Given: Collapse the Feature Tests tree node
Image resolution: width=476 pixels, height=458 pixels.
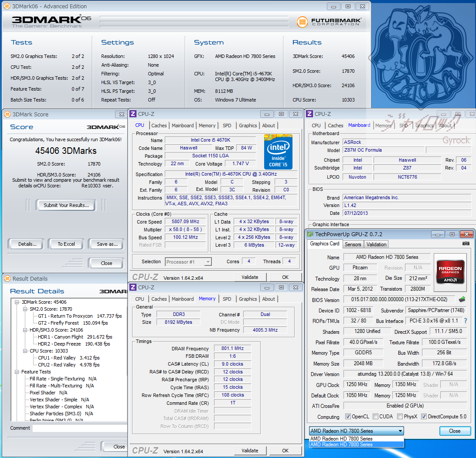Looking at the screenshot, I should coord(17,372).
